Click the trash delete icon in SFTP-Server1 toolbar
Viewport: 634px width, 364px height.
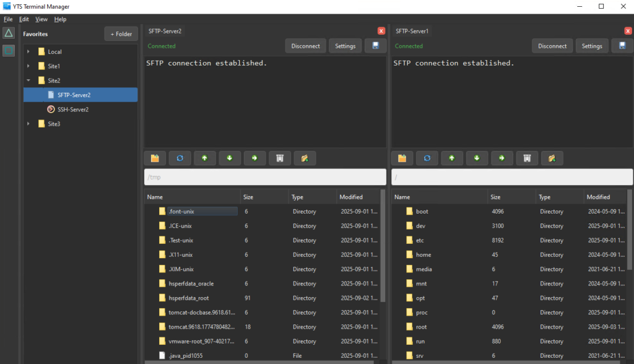click(x=527, y=158)
